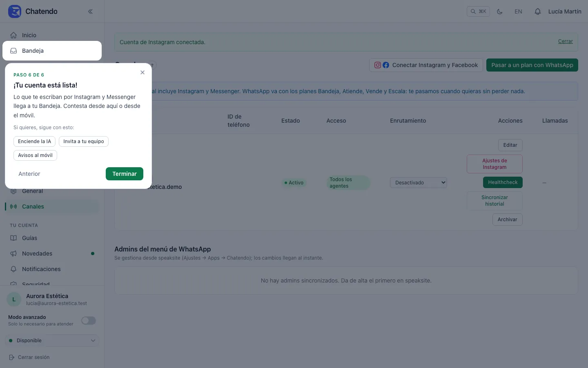Toggle dark mode moon icon
Viewport: 588px width, 368px height.
[x=499, y=11]
